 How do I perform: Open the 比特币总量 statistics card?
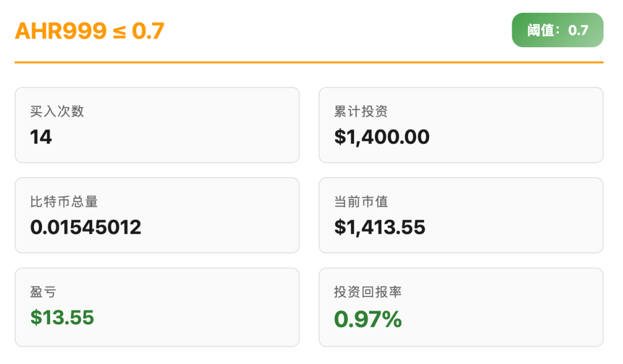157,215
